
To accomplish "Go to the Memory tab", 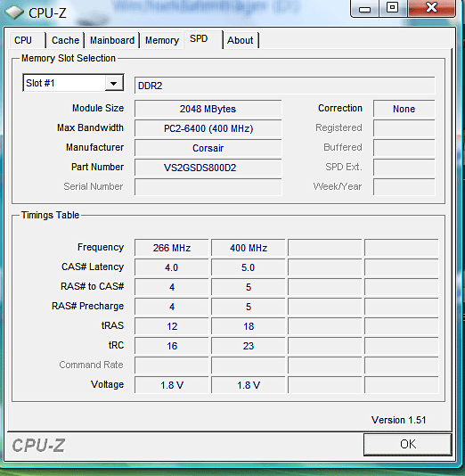I will click(162, 40).
